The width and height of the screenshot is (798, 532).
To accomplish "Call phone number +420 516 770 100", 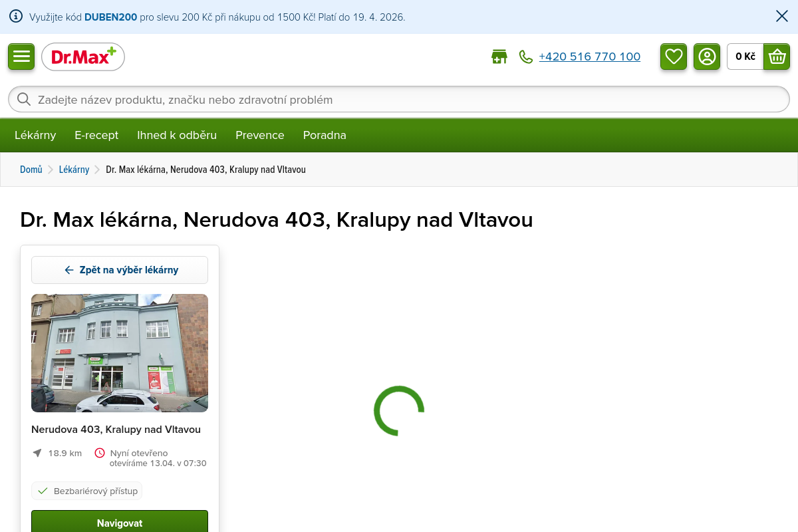I will 589,57.
